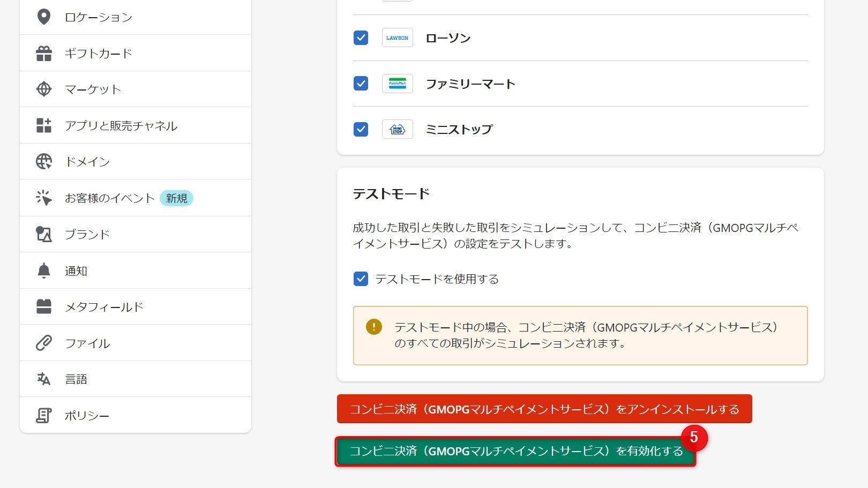Viewport: 868px width, 488px height.
Task: Select the 通知 bell icon
Action: click(44, 271)
